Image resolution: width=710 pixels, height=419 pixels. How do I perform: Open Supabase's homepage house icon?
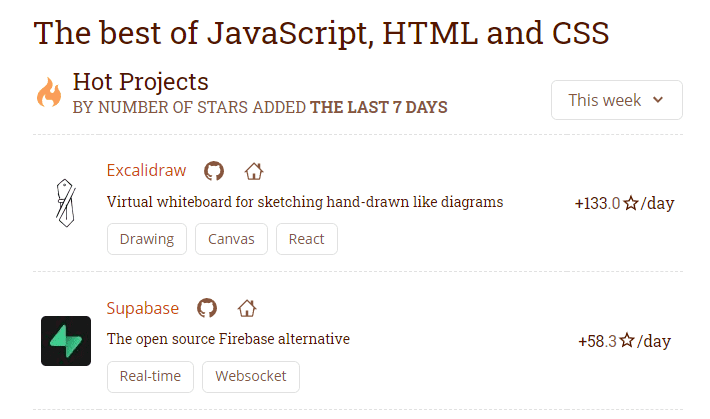247,308
